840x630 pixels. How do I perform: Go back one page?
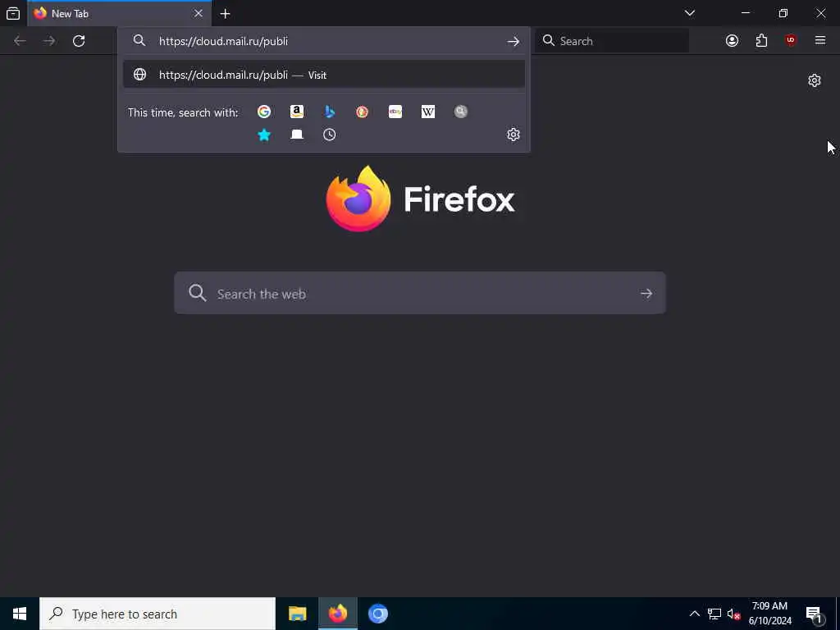[x=20, y=41]
